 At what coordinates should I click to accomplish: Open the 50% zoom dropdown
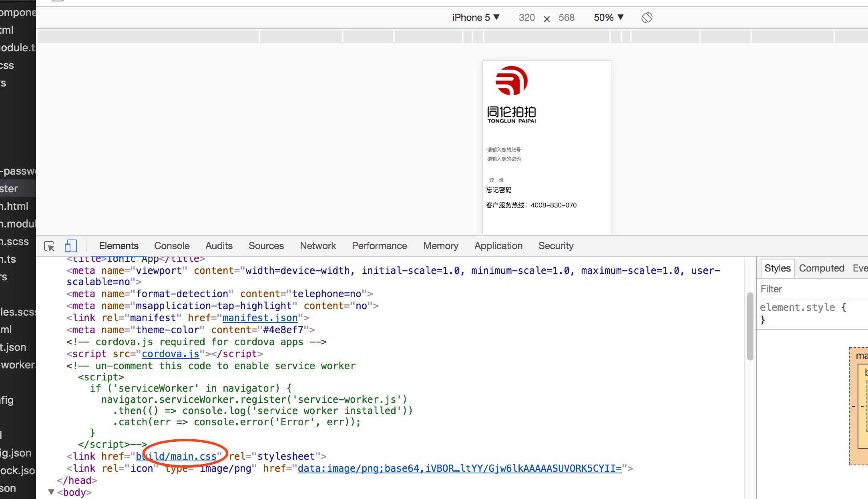click(x=609, y=18)
